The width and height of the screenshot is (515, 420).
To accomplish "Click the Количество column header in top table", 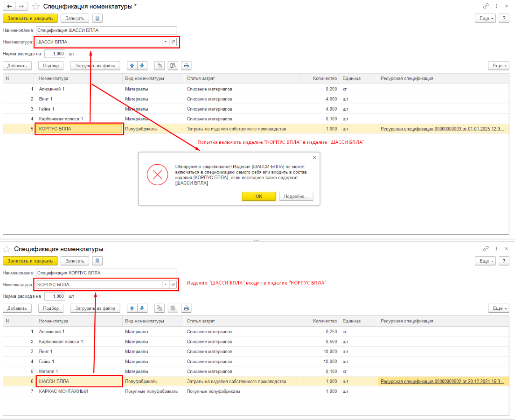I will pos(325,78).
